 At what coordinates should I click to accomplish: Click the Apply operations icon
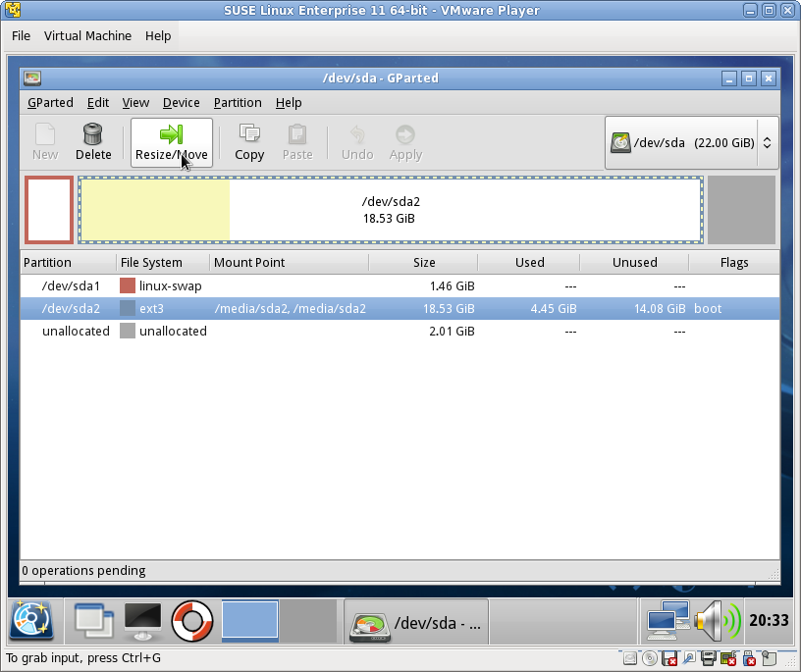click(405, 134)
